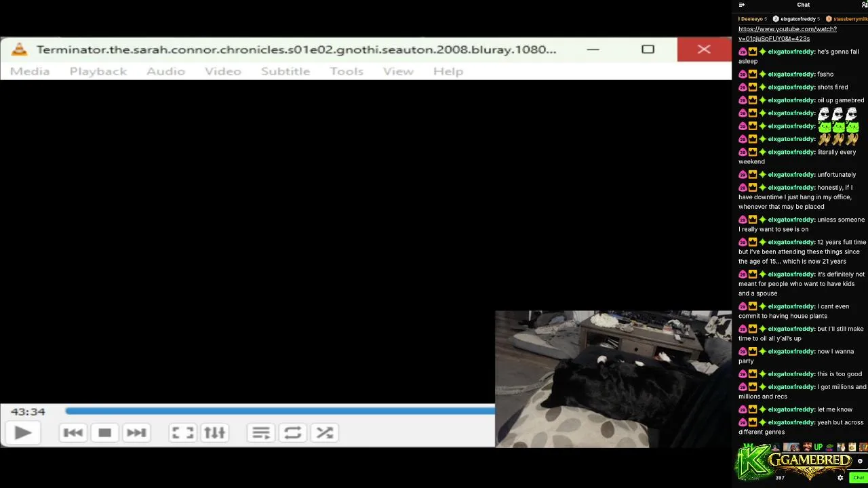Click username on "fasho" message
This screenshot has width=868, height=488.
791,75
